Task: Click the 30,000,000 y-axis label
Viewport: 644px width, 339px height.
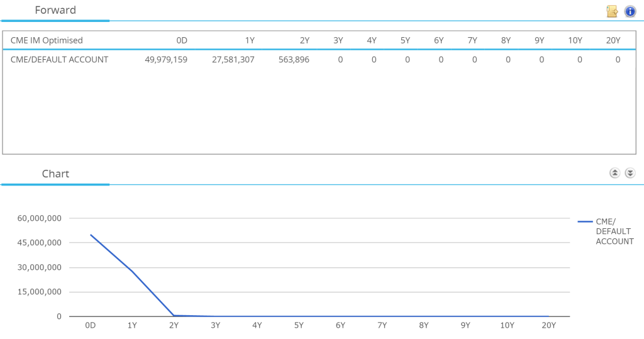Action: (x=40, y=267)
